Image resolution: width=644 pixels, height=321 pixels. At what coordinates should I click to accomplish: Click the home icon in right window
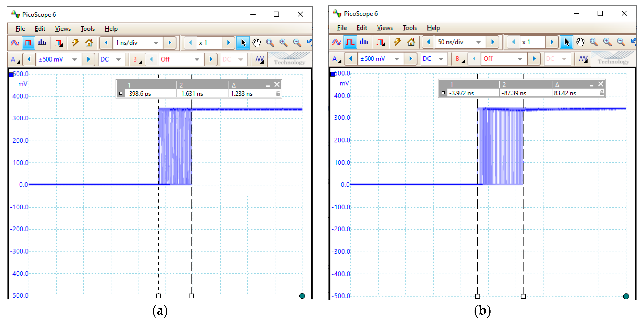411,42
